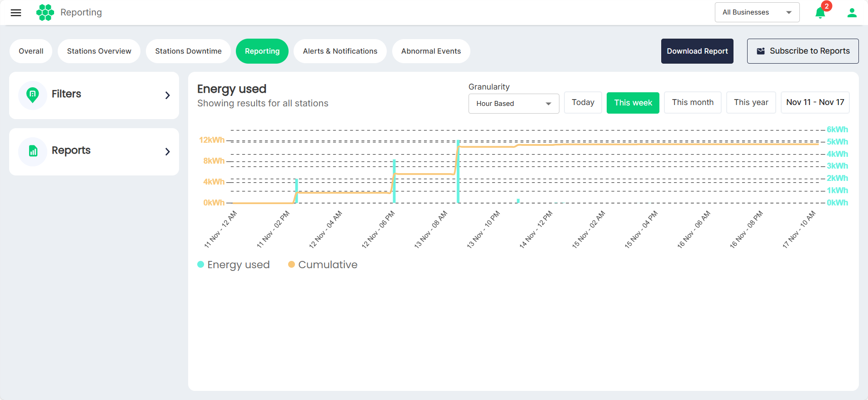The width and height of the screenshot is (868, 400).
Task: Click the Reporting title in header
Action: [x=81, y=12]
